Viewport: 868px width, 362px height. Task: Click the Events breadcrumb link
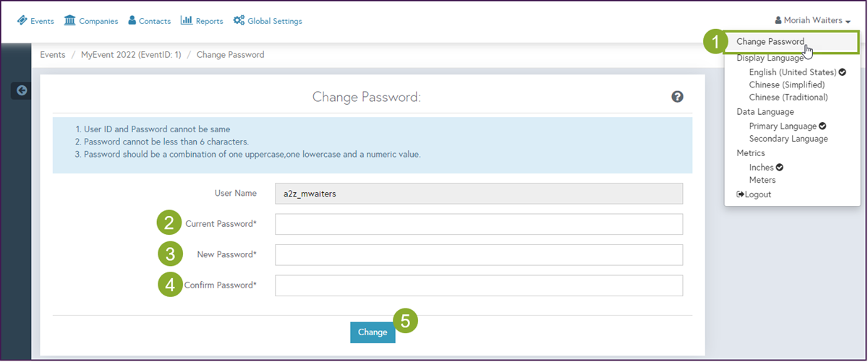tap(53, 55)
